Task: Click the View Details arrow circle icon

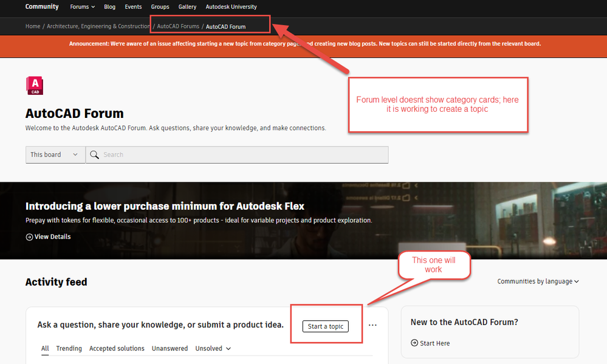Action: (x=29, y=237)
